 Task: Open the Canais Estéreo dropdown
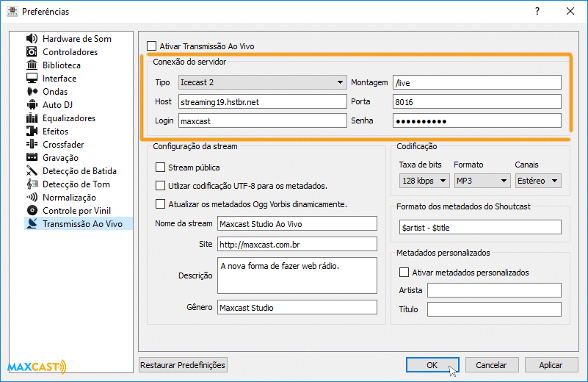tap(537, 181)
